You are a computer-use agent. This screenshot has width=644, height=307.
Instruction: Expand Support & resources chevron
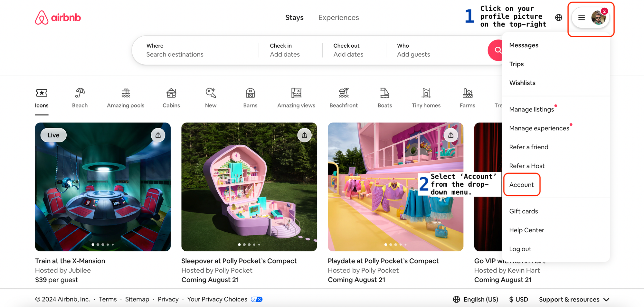tap(606, 300)
